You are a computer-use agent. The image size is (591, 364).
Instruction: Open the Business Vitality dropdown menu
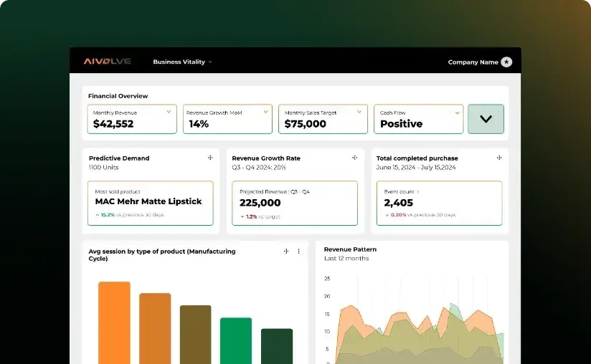182,62
